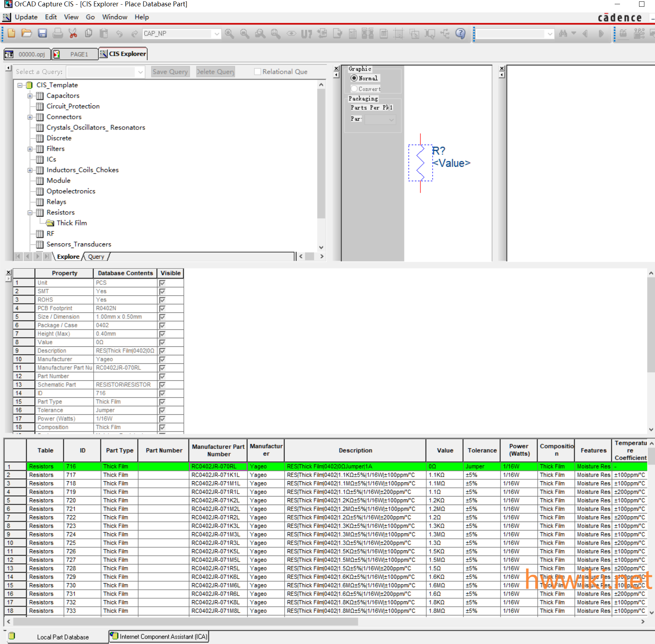Viewport: 655px width, 644px height.
Task: Click the Print icon in toolbar
Action: point(58,34)
